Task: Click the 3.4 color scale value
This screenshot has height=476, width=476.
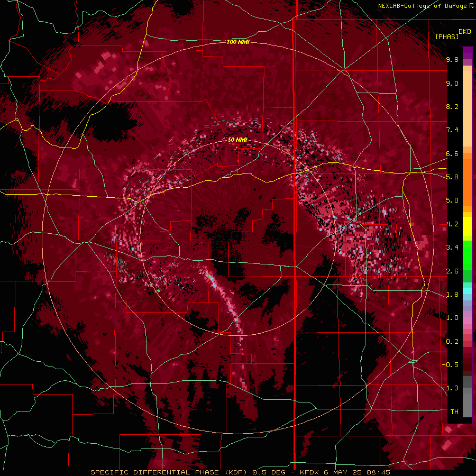Action: click(452, 248)
